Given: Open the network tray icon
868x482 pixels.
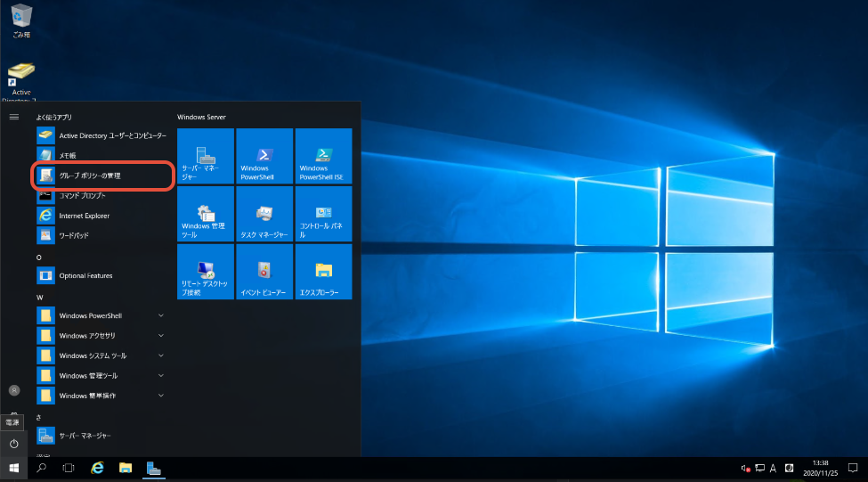Looking at the screenshot, I should point(760,469).
